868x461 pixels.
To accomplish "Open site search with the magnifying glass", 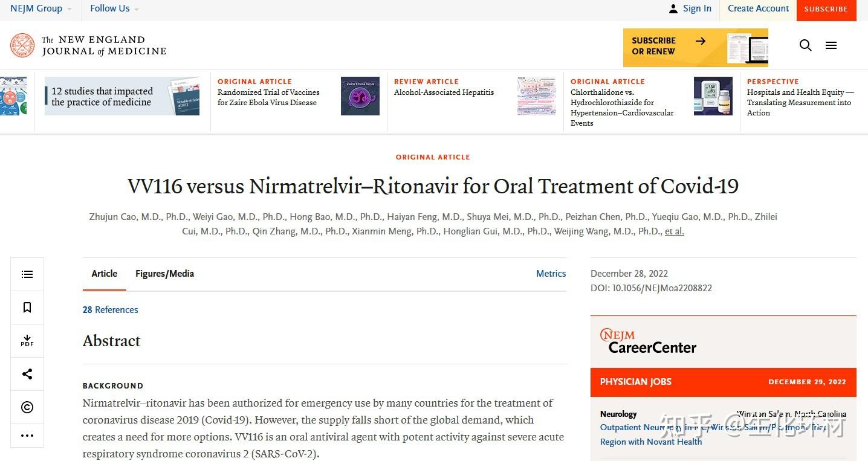I will click(805, 45).
